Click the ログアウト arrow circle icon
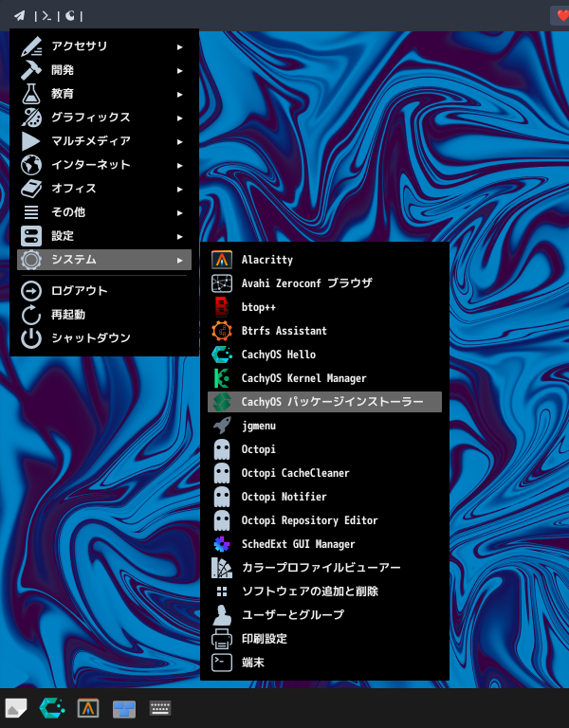 pyautogui.click(x=31, y=291)
